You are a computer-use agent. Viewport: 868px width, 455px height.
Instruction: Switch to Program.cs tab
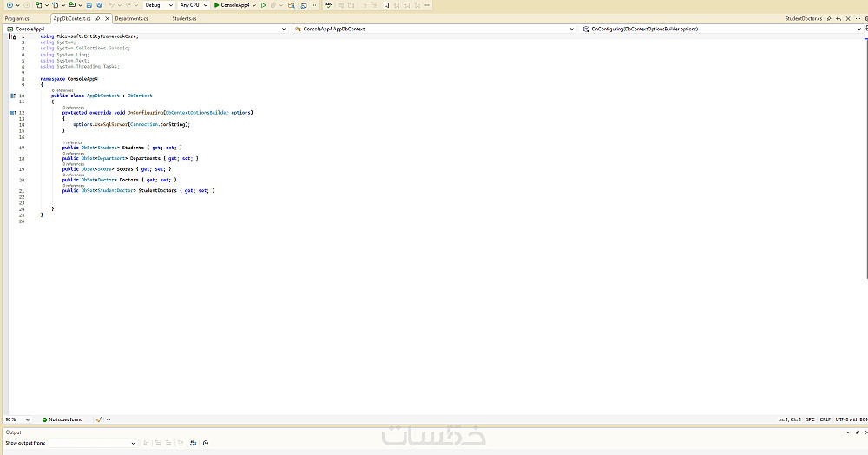click(17, 18)
